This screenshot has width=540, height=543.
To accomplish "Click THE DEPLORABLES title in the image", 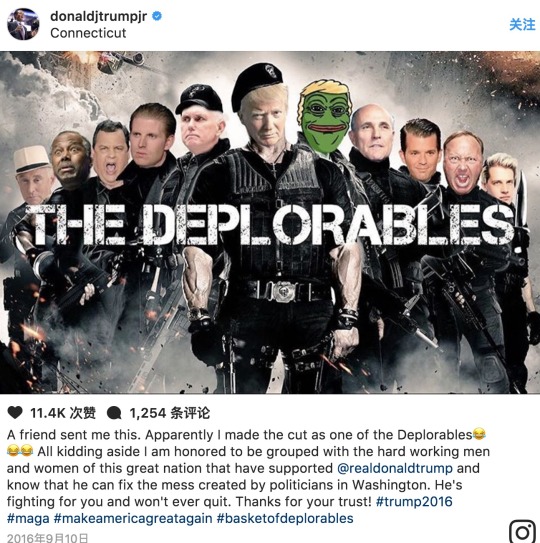I will click(270, 224).
